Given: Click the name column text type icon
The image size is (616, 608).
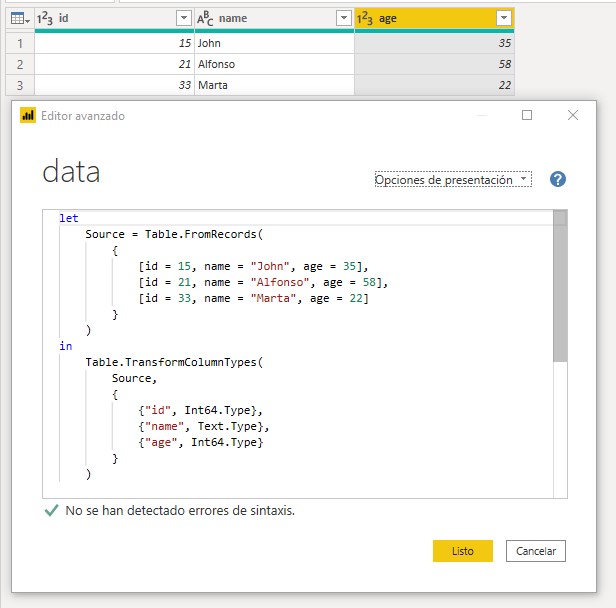Looking at the screenshot, I should 205,18.
